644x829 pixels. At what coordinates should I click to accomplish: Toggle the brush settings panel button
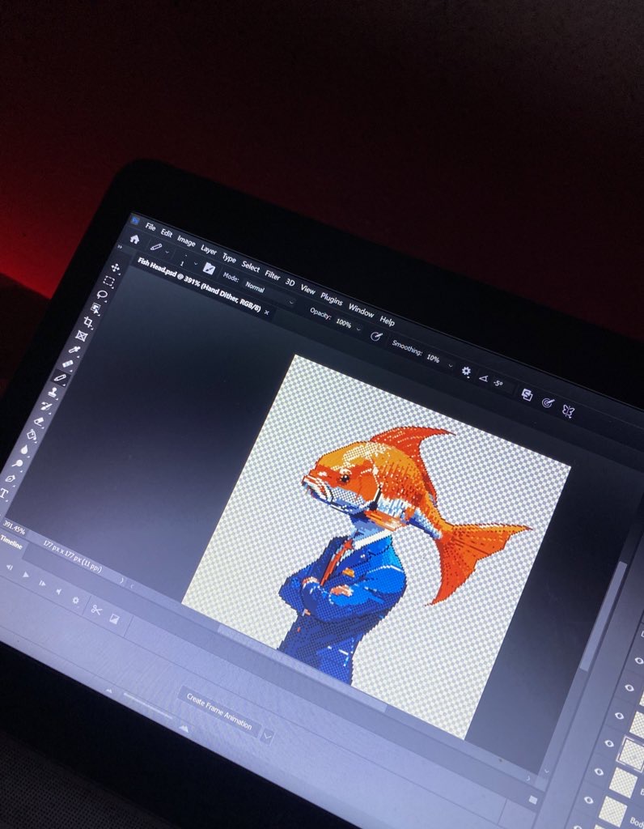tap(209, 269)
